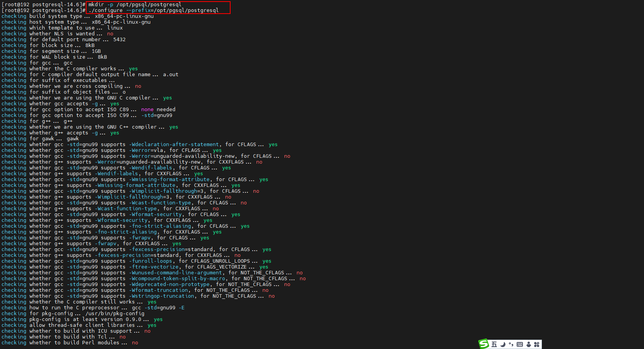
Task: Click 'no' after build with ICU support
Action: point(148,331)
